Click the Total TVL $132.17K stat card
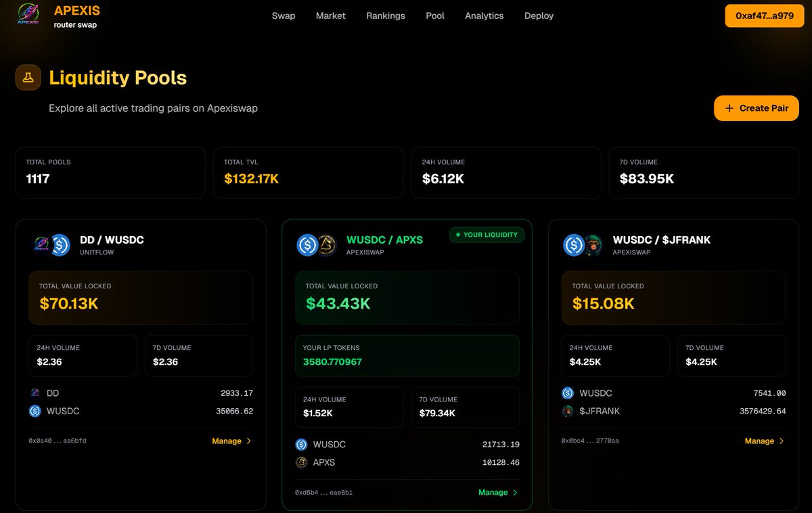Screen dimensions: 812x513 tap(309, 173)
